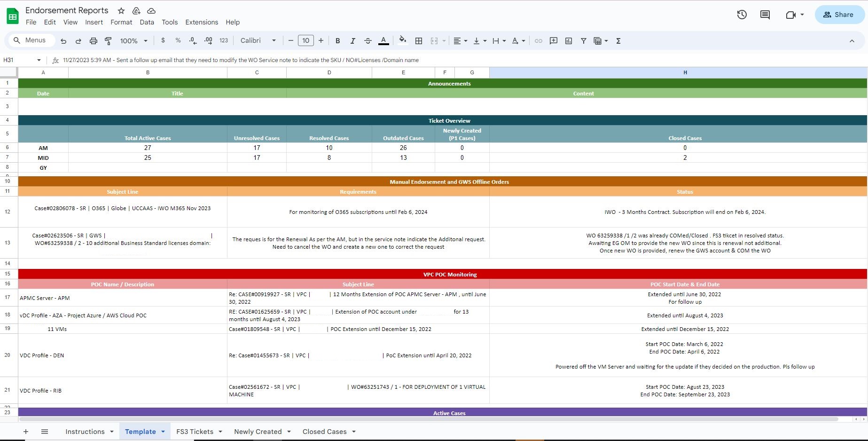Decrease decimal places icon
The image size is (868, 441).
(193, 40)
